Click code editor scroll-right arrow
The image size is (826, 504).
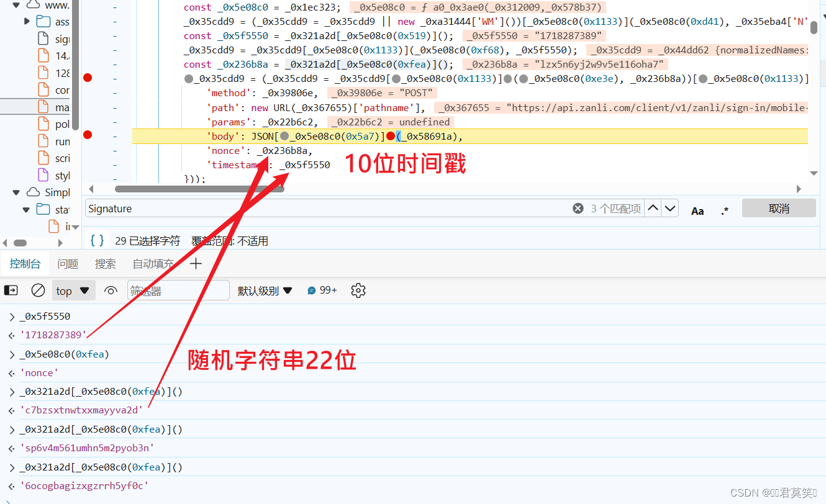pyautogui.click(x=799, y=189)
